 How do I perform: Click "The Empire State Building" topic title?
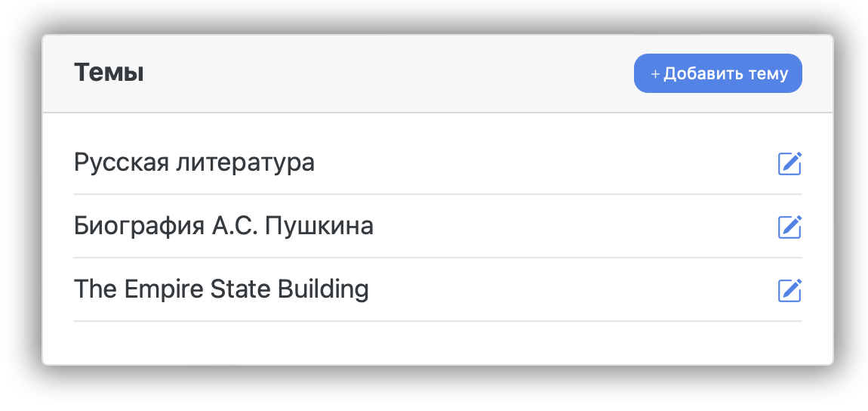[x=221, y=289]
